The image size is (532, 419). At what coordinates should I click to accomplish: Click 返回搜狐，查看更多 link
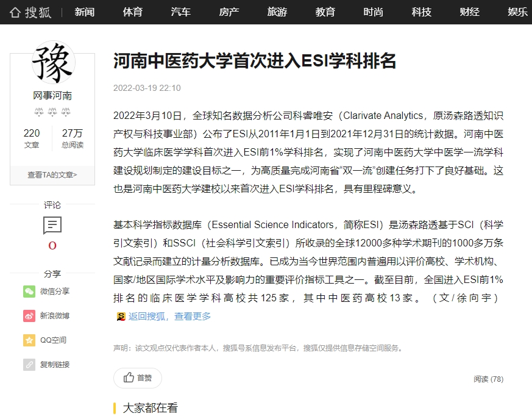[169, 316]
